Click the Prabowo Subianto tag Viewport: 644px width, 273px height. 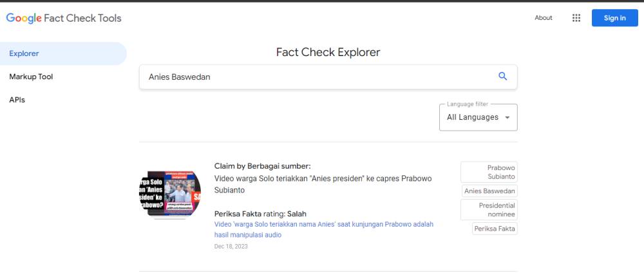pyautogui.click(x=489, y=172)
